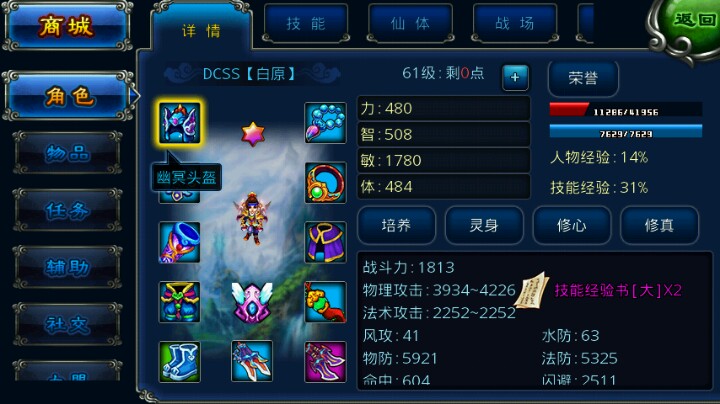Click the red health progress bar
This screenshot has height=404, width=720.
tap(625, 110)
